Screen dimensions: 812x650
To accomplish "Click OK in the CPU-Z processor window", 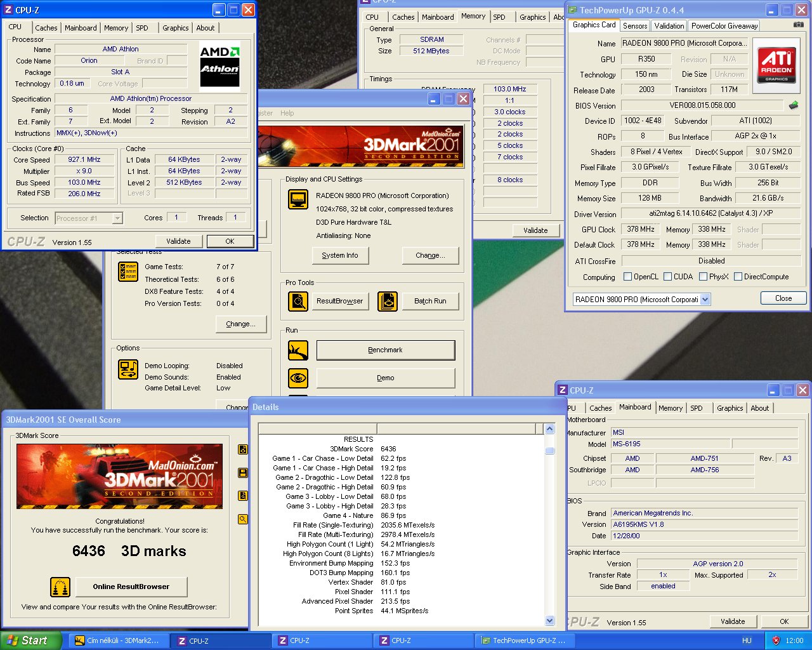I will [x=230, y=241].
